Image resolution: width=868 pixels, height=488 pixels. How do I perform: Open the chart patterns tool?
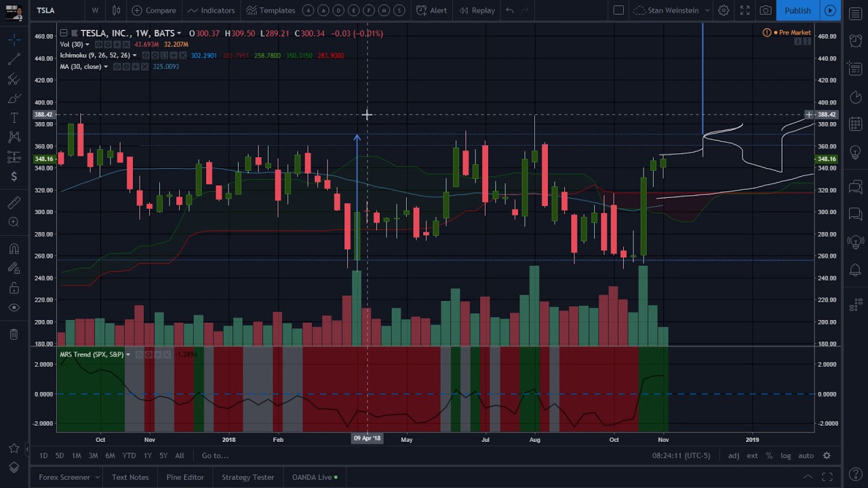tap(14, 138)
